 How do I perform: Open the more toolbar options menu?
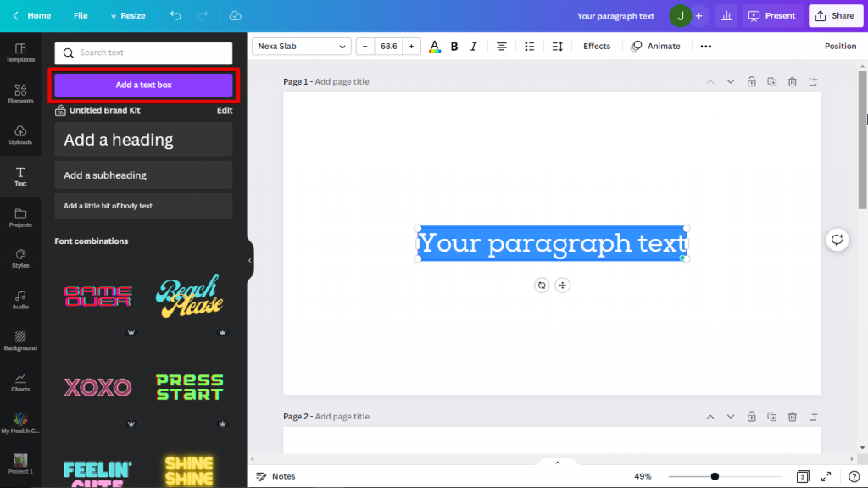click(x=706, y=46)
